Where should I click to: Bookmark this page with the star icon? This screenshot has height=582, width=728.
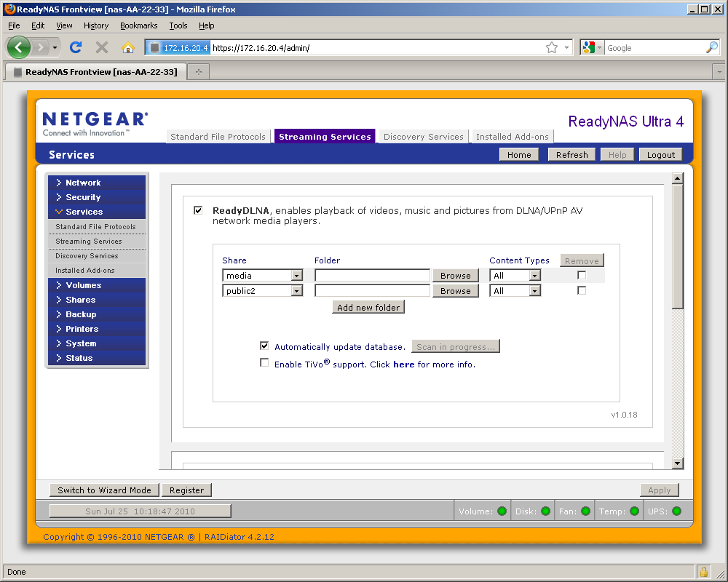point(552,47)
